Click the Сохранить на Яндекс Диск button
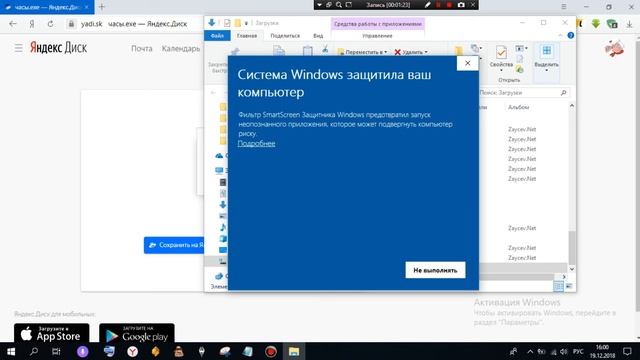Image resolution: width=640 pixels, height=360 pixels. tap(174, 245)
